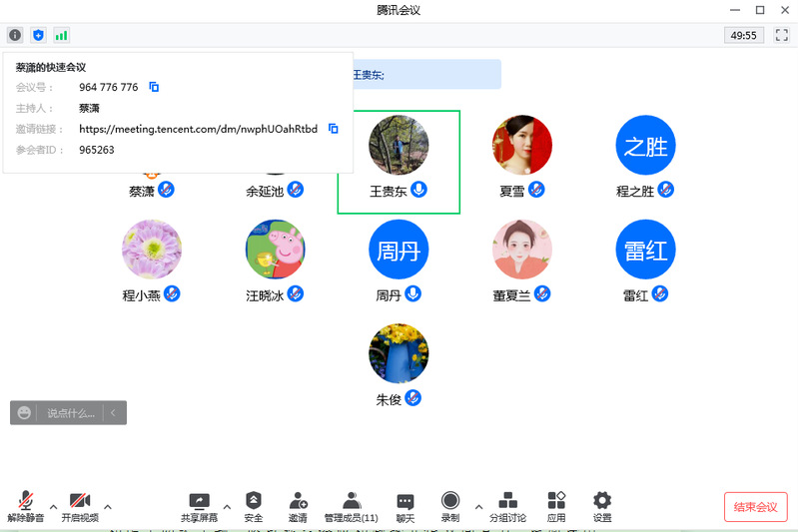Open the Invite (邀请) panel
The width and height of the screenshot is (798, 532).
point(298,506)
